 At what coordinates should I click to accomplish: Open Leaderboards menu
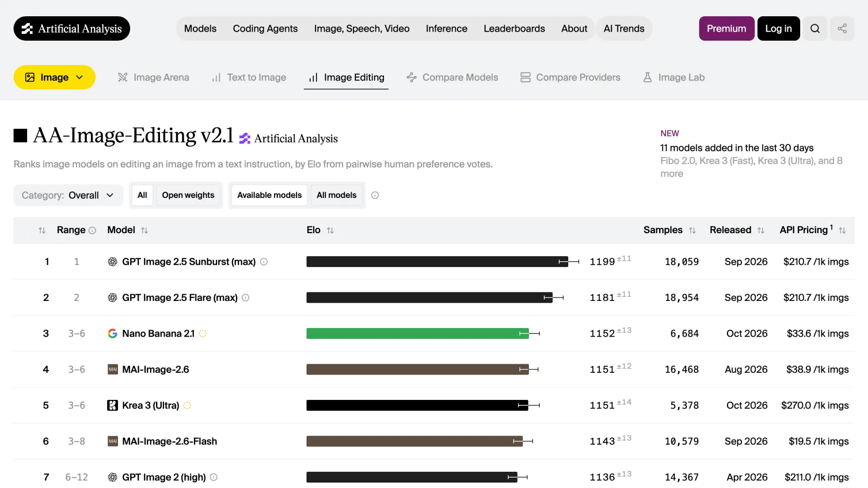[514, 28]
